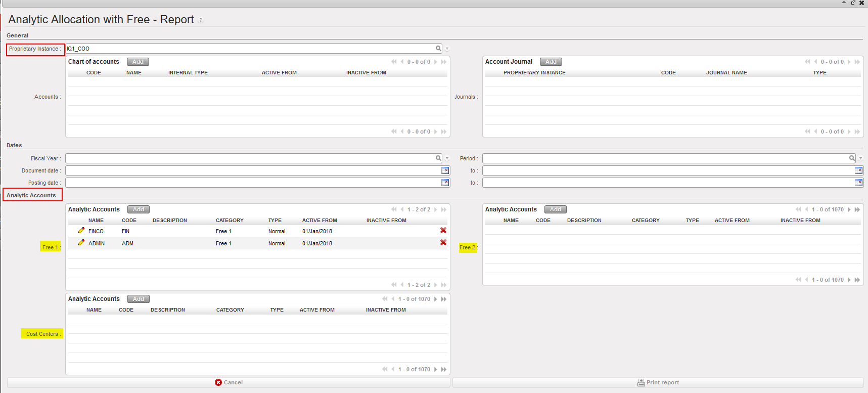Add an analytic account to Cost Centers
868x393 pixels.
138,299
